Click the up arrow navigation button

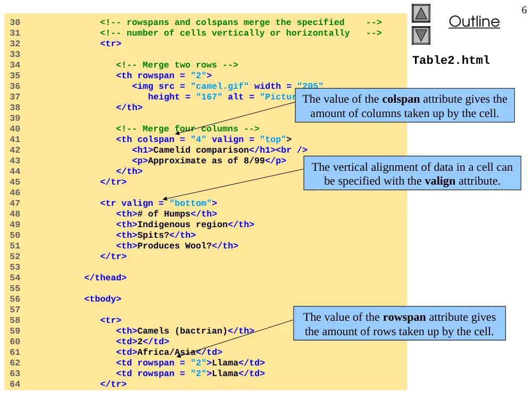click(x=421, y=13)
